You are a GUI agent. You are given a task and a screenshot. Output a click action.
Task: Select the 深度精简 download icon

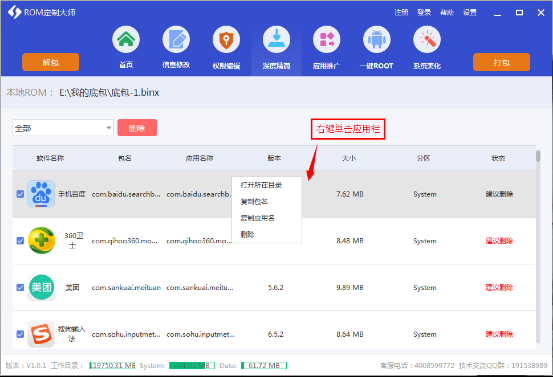click(276, 39)
